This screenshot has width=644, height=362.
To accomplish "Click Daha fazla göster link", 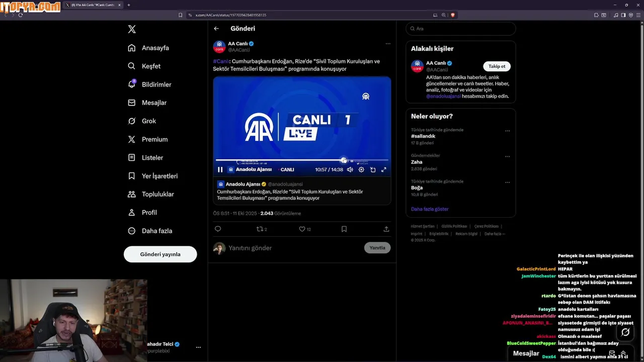I will [430, 209].
